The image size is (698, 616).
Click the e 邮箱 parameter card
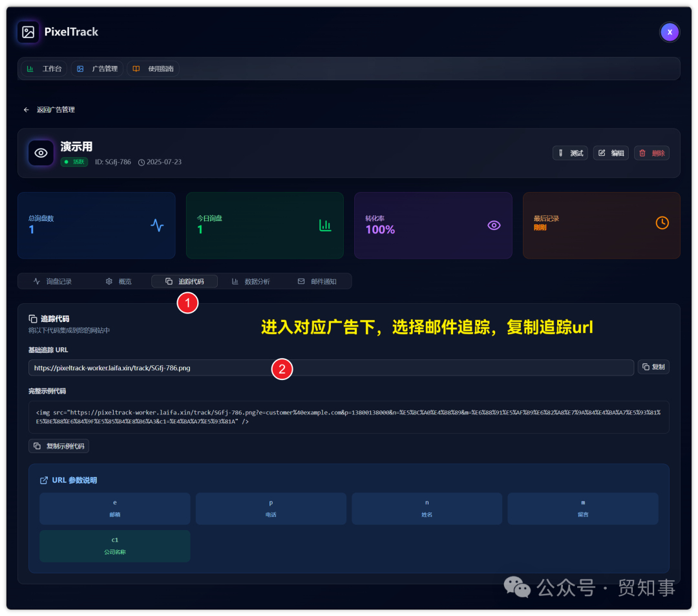(x=115, y=508)
